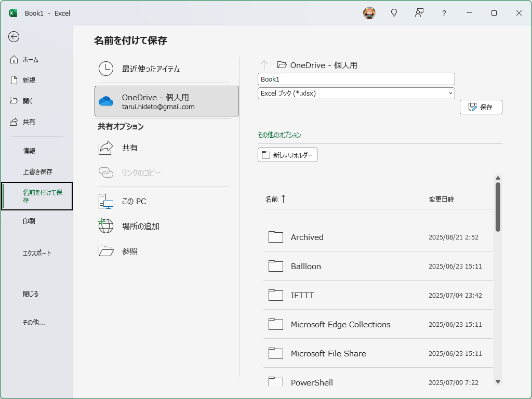Go up one folder level arrow

point(264,65)
